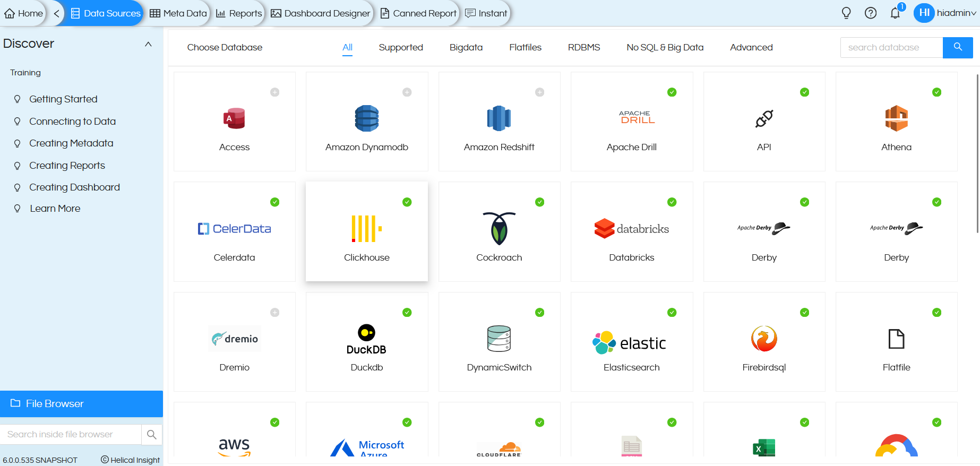The height and width of the screenshot is (466, 980).
Task: Open the Creating Metadata guide
Action: [71, 143]
